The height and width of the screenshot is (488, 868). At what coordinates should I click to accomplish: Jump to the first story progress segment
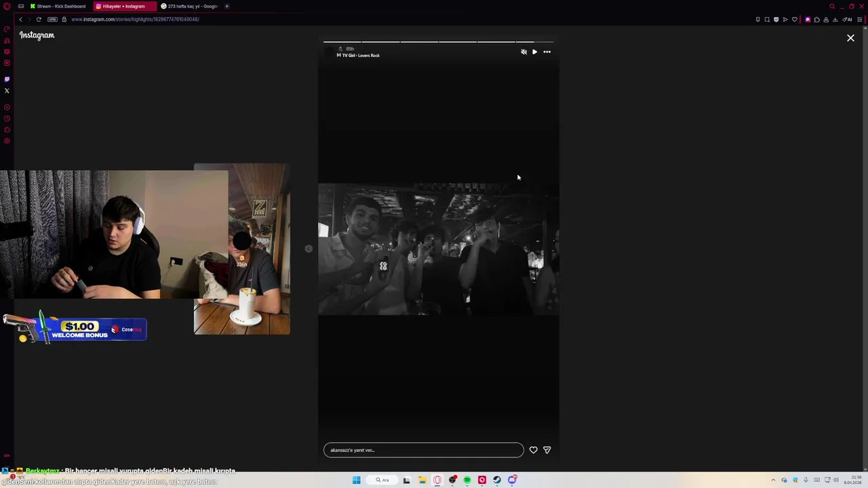pos(342,41)
